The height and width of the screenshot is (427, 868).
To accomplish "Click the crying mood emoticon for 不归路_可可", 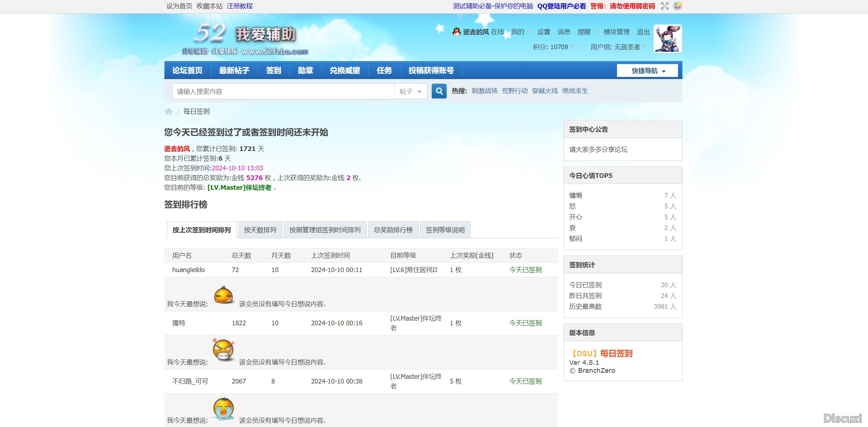I will [223, 408].
